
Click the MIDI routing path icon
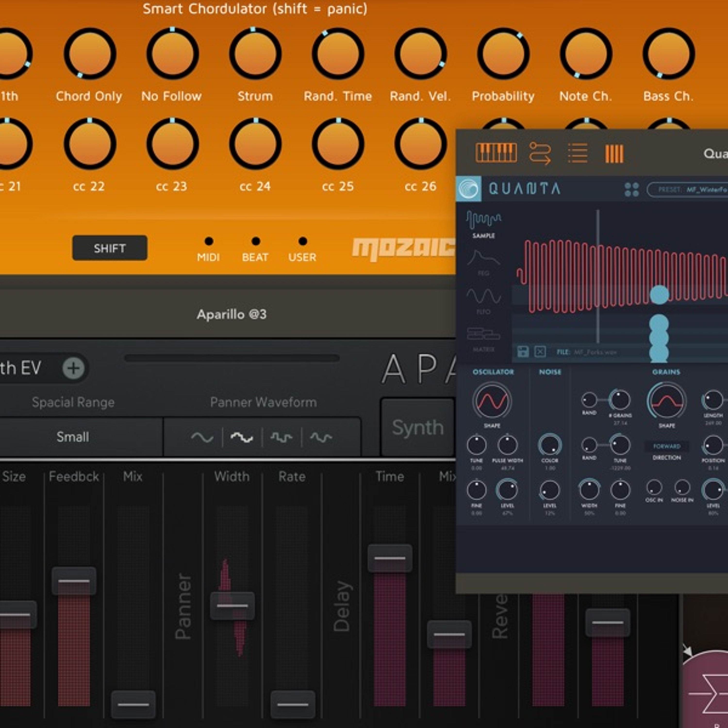click(540, 153)
